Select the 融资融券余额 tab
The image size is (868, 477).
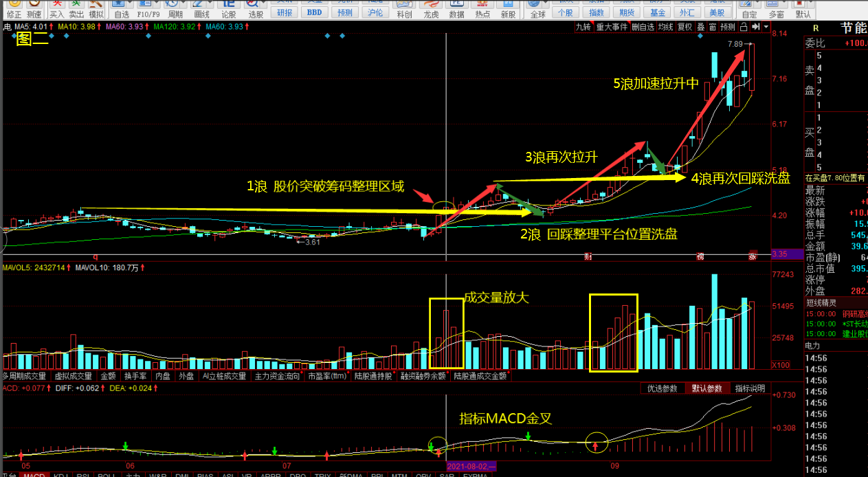pyautogui.click(x=424, y=376)
